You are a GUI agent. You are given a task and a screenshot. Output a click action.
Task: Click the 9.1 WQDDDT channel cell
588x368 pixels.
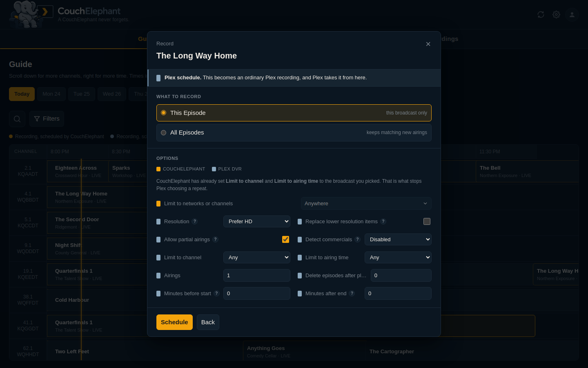click(x=28, y=249)
